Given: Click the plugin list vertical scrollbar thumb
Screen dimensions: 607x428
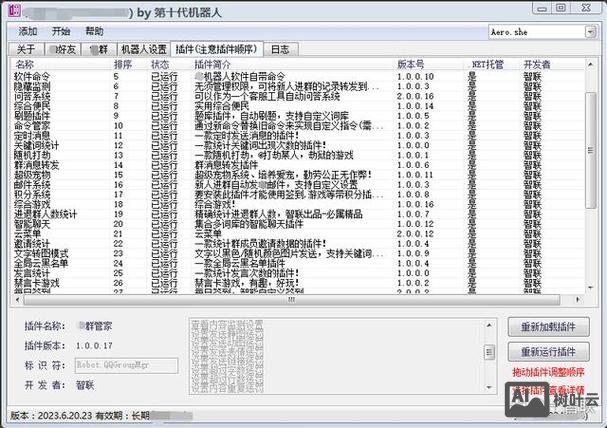Looking at the screenshot, I should (590, 151).
